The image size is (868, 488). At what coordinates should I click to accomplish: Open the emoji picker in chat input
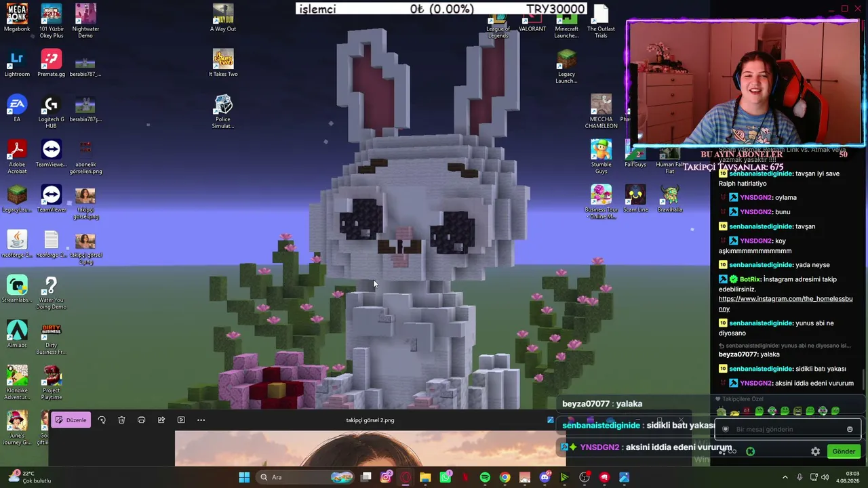850,429
